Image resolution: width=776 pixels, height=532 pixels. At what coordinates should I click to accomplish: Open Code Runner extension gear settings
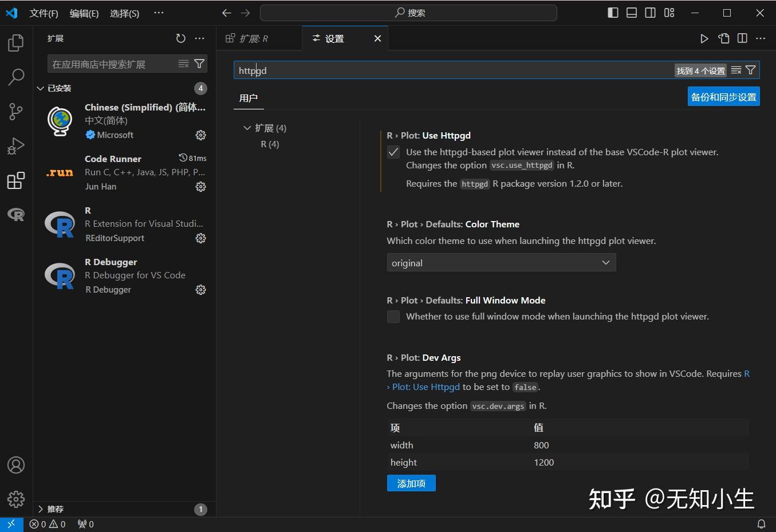200,187
